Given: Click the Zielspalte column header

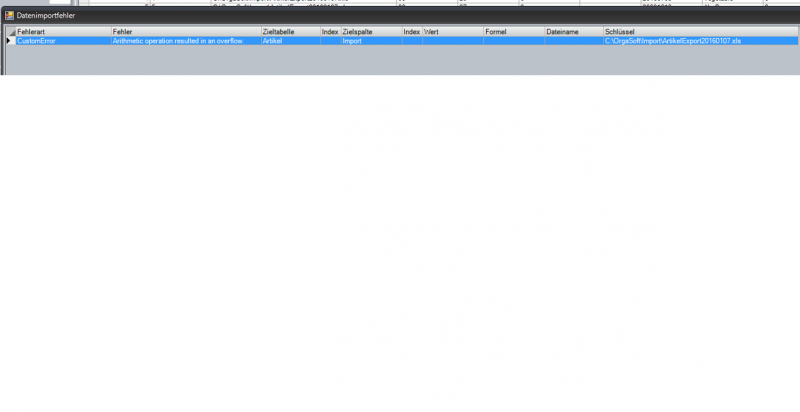Looking at the screenshot, I should (371, 32).
